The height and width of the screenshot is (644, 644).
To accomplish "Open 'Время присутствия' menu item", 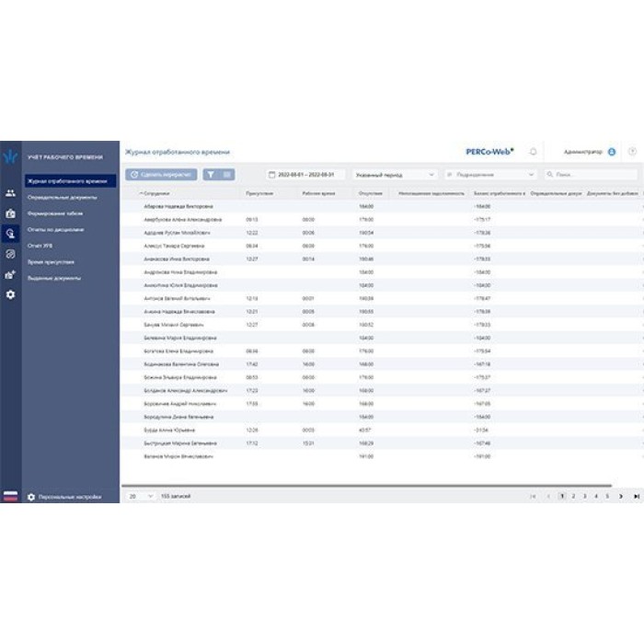I will click(51, 261).
